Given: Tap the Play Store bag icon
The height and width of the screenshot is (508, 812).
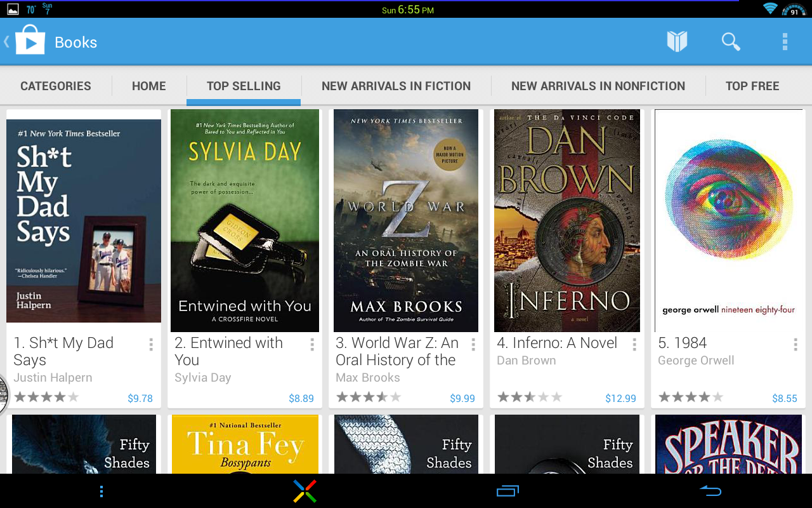Looking at the screenshot, I should [30, 40].
